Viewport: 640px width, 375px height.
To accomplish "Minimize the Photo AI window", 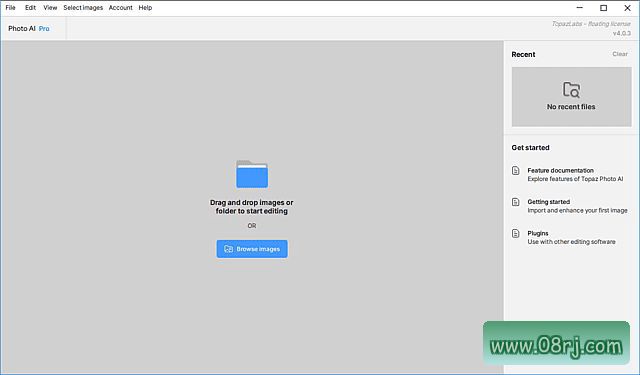I will click(x=580, y=8).
